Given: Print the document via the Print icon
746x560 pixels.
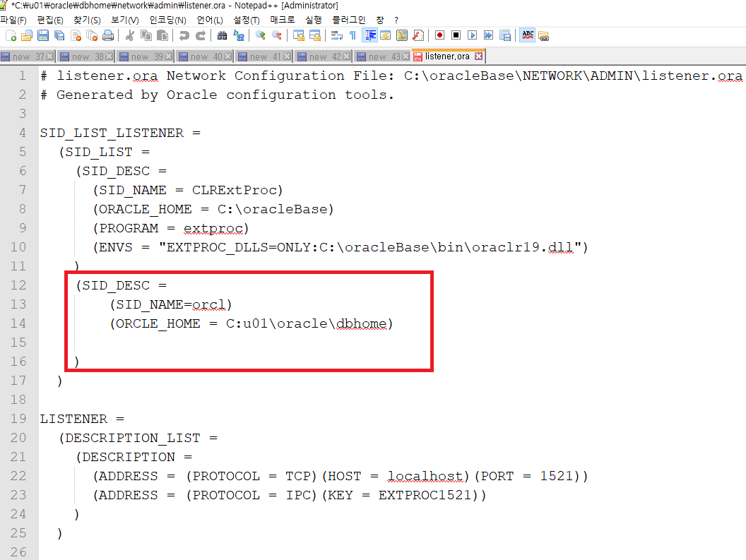Looking at the screenshot, I should (108, 35).
